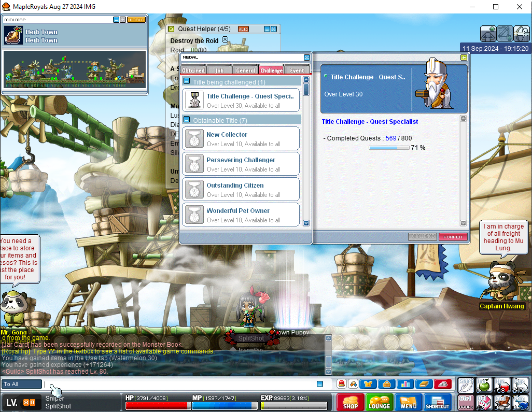Screen dimensions: 532x412
Task: Collapse the Obtainable Title section
Action: (x=187, y=120)
